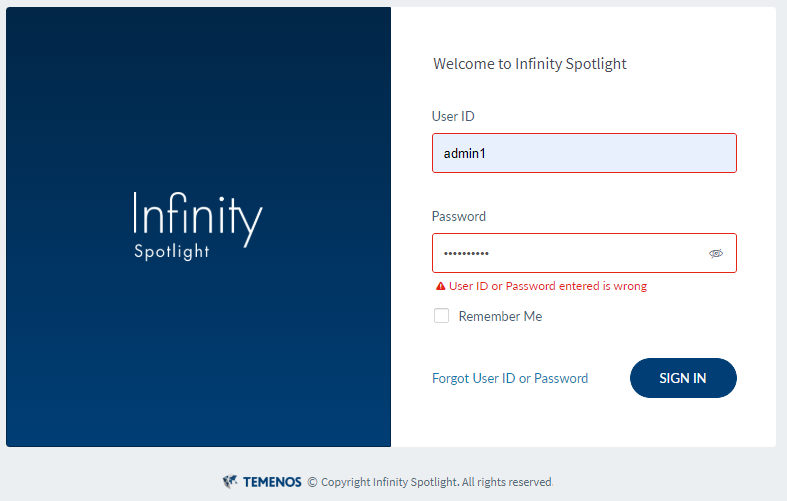Enable the Remember Me checkbox
The width and height of the screenshot is (787, 501).
pos(442,316)
